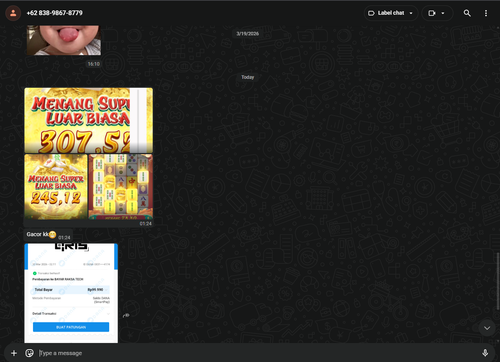Search messages with the magnifier icon
The width and height of the screenshot is (500, 362).
point(467,13)
